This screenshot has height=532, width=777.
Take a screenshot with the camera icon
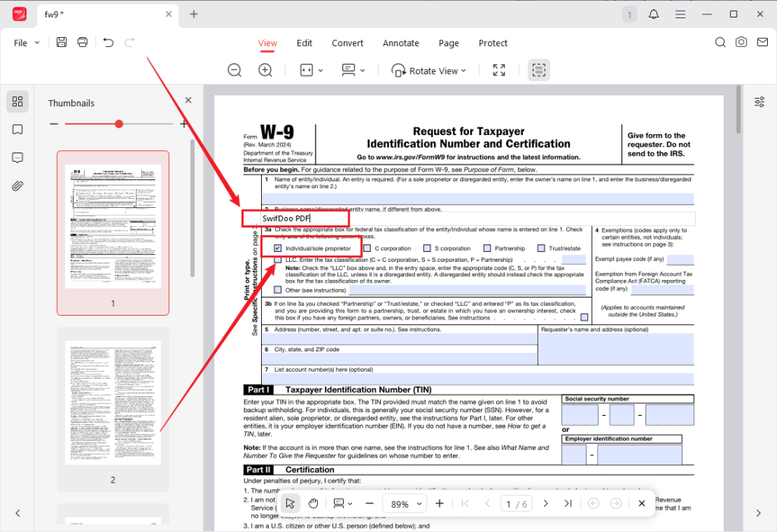741,42
